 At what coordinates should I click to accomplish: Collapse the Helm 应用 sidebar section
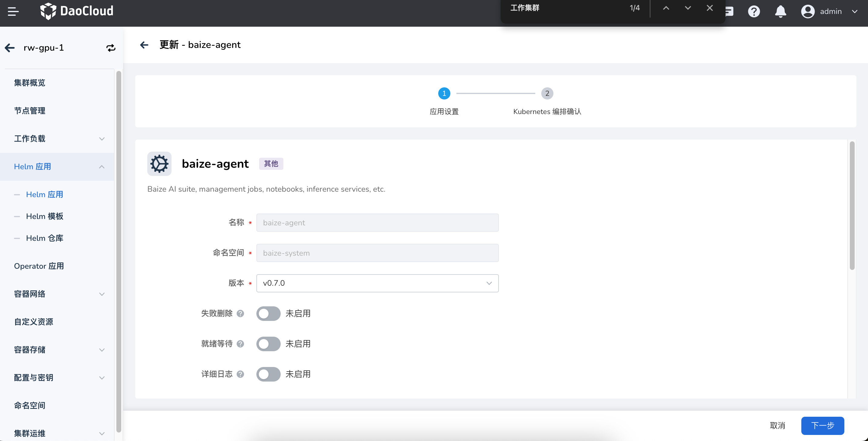(x=102, y=167)
